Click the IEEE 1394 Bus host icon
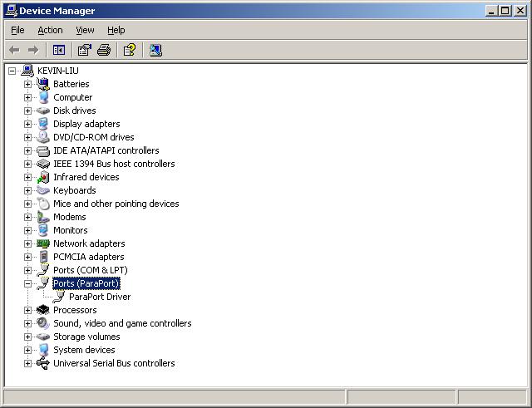Viewport: 532px width, 408px height. [x=43, y=164]
